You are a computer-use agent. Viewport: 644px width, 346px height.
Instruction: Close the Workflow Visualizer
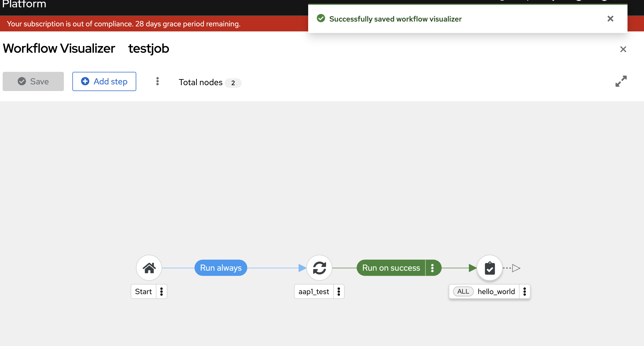pyautogui.click(x=623, y=49)
